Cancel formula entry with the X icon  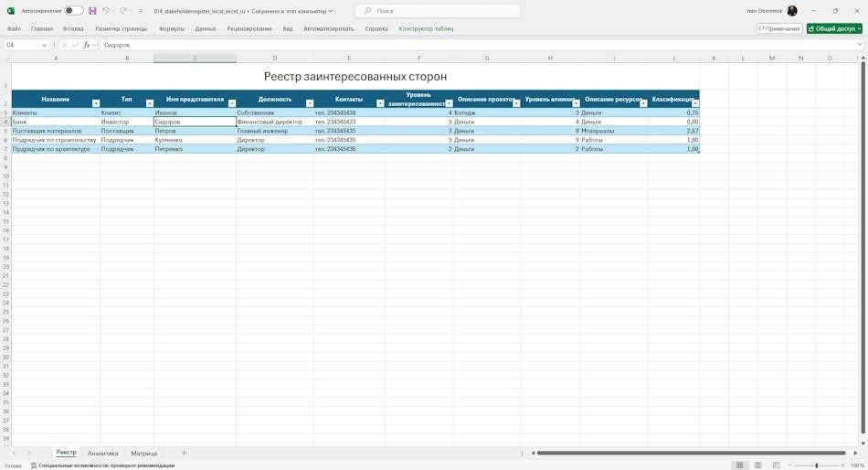(x=64, y=45)
